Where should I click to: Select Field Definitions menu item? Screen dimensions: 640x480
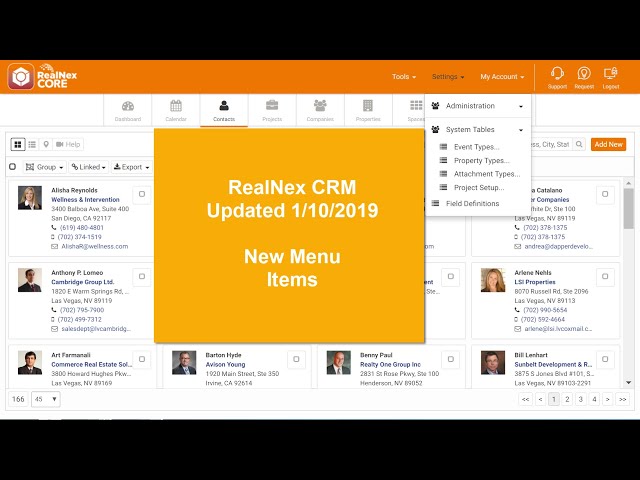(x=472, y=203)
